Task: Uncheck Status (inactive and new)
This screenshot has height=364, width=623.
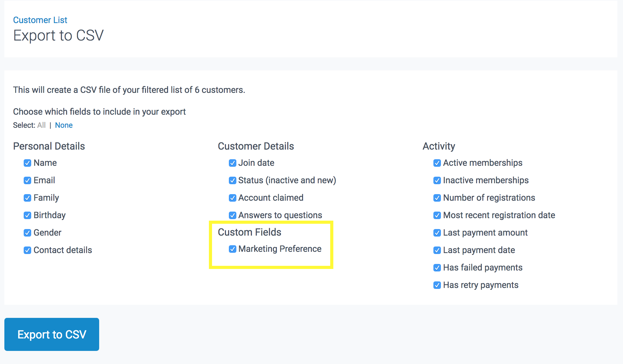Action: tap(232, 180)
